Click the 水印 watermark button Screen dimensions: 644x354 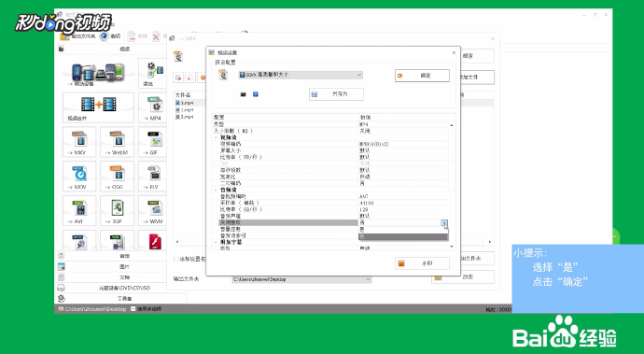point(422,263)
